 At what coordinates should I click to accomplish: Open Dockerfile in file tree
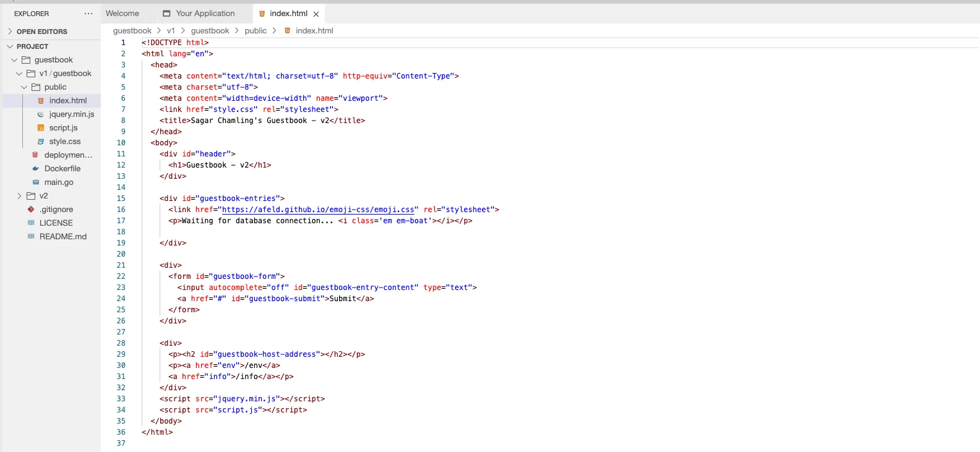[x=62, y=169]
